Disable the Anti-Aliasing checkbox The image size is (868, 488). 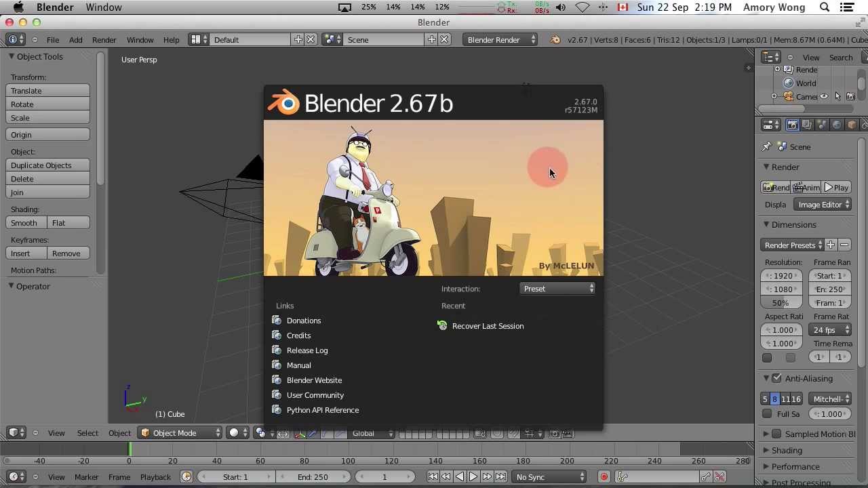[776, 378]
